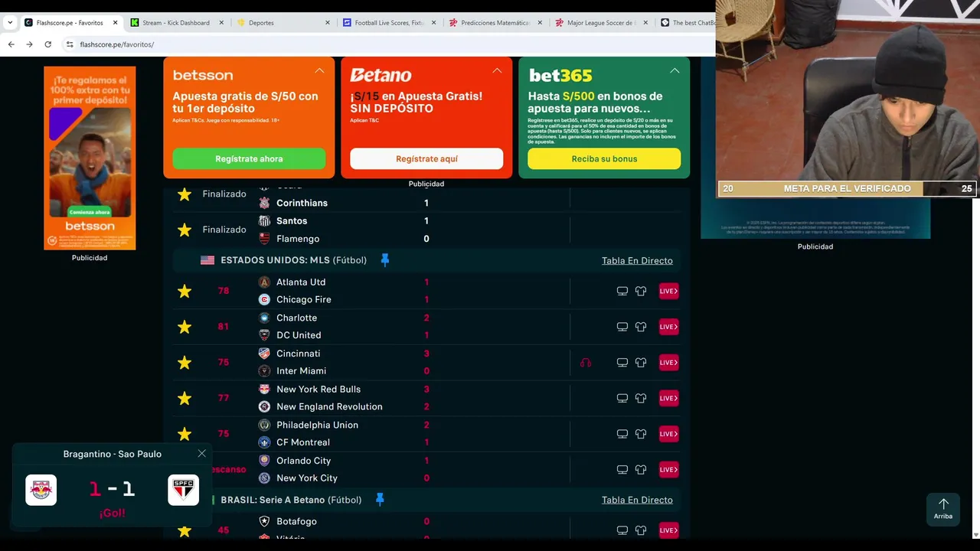Open TV icon for Botafogo match
The height and width of the screenshot is (551, 980).
tap(622, 530)
